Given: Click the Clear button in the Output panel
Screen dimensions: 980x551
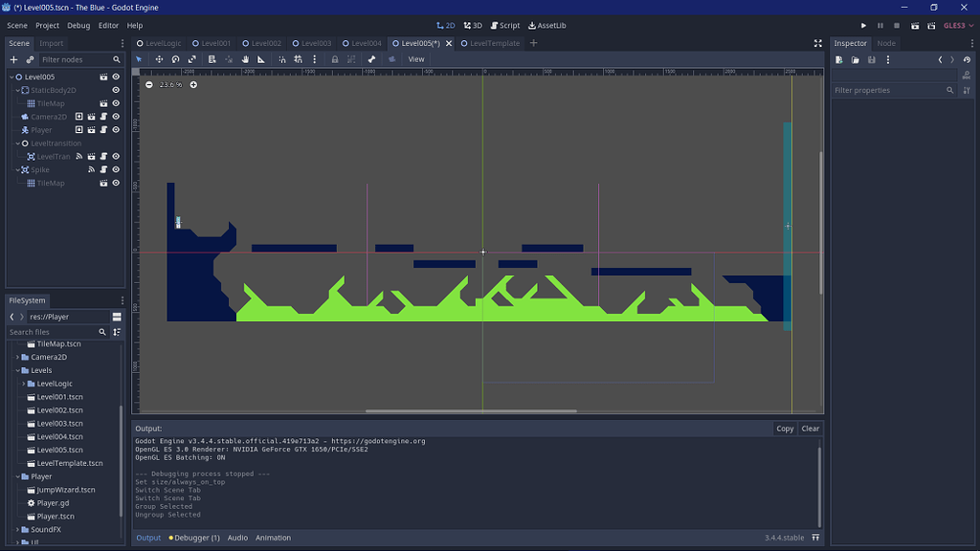Looking at the screenshot, I should [810, 429].
